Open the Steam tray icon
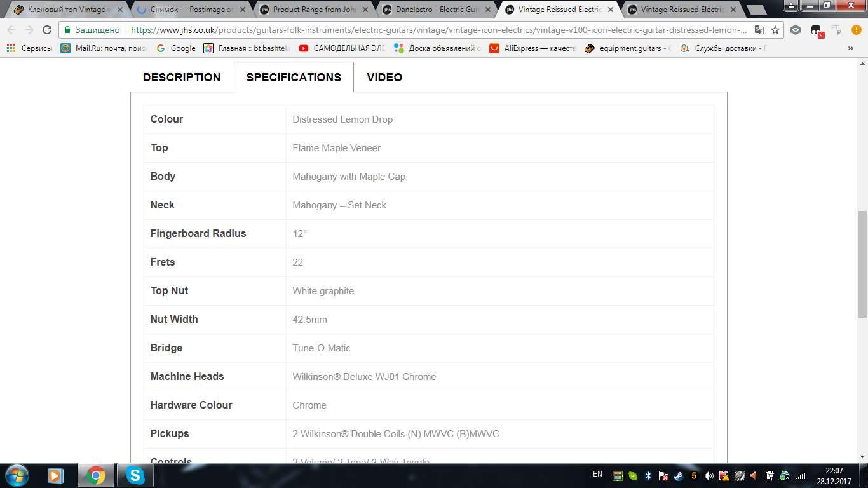The width and height of the screenshot is (868, 488). (x=679, y=475)
